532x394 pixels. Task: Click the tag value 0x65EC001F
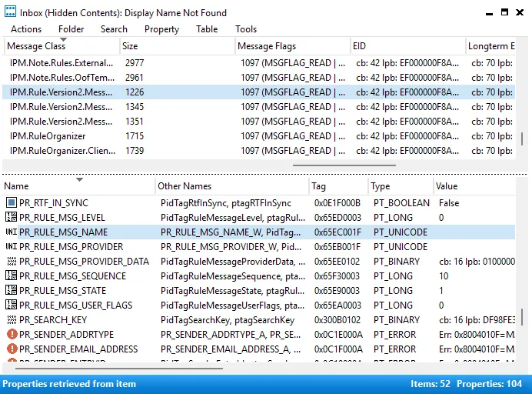click(337, 232)
